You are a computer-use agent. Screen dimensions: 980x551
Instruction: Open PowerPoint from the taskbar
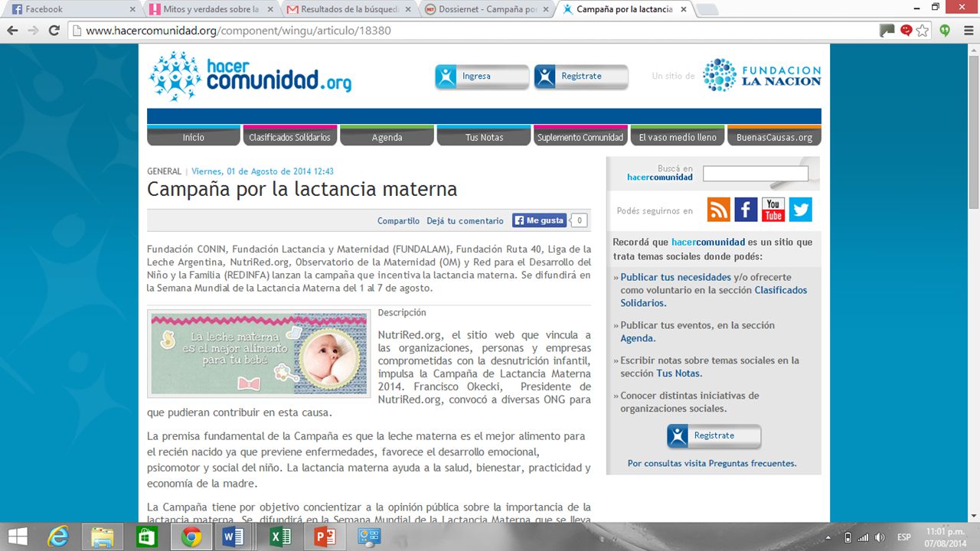(x=325, y=536)
